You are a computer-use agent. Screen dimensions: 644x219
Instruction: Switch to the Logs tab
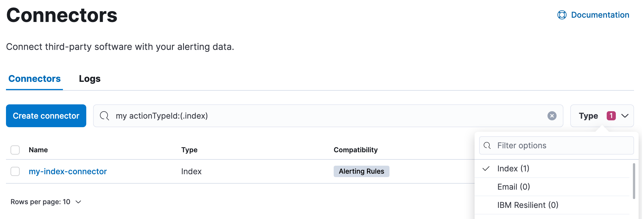89,79
